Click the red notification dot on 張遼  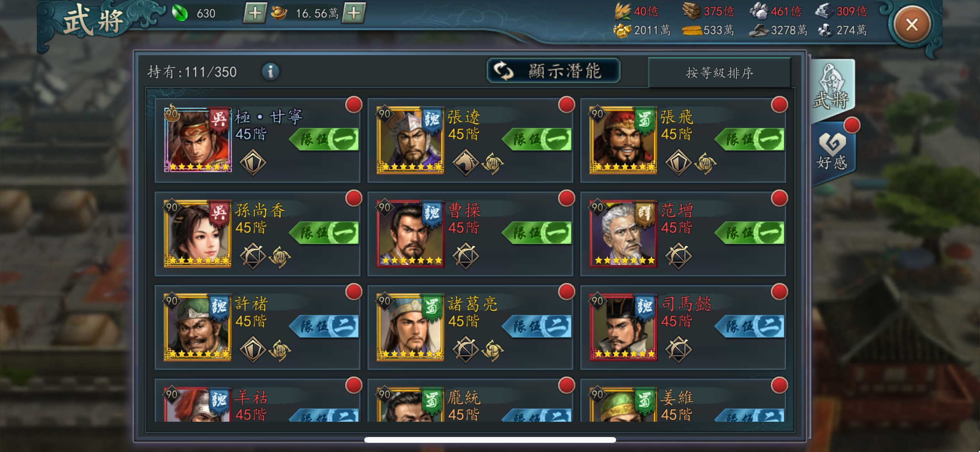click(x=566, y=105)
